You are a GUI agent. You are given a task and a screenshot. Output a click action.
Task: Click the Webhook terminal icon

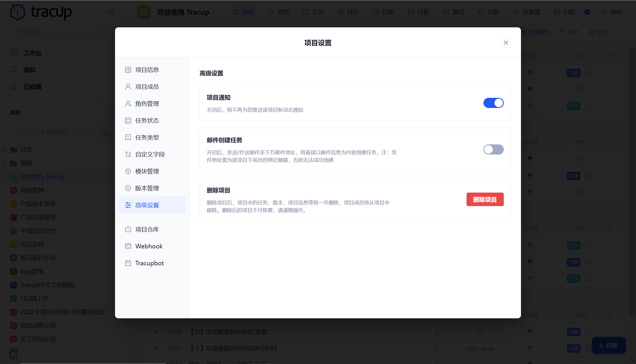click(128, 246)
